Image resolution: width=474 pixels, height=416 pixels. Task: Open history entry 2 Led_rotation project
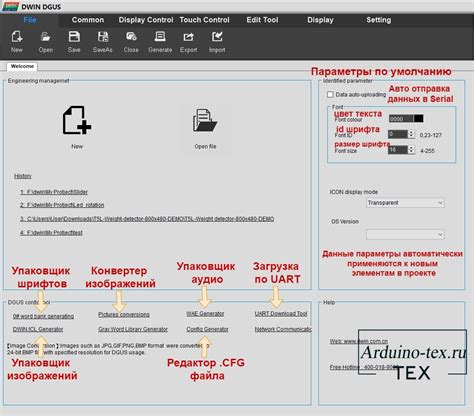pyautogui.click(x=62, y=205)
